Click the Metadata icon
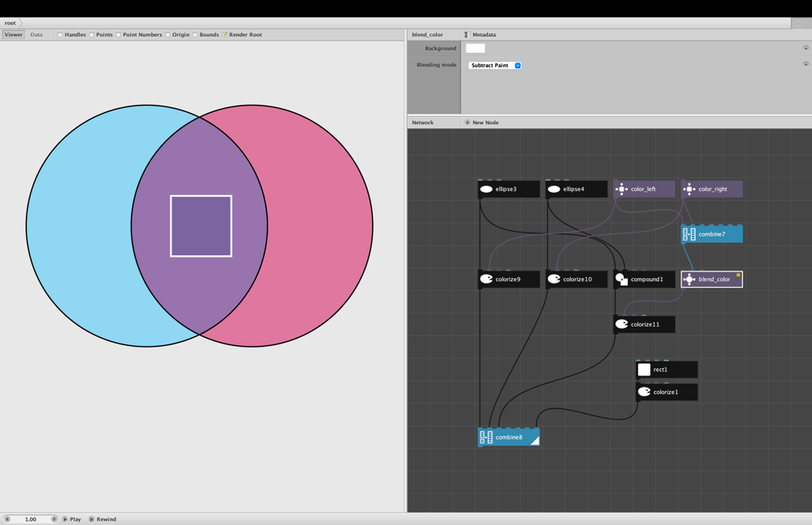 click(467, 35)
